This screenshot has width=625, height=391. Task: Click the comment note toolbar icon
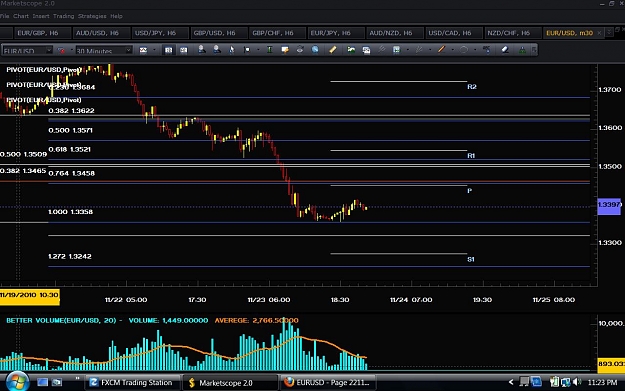click(285, 50)
